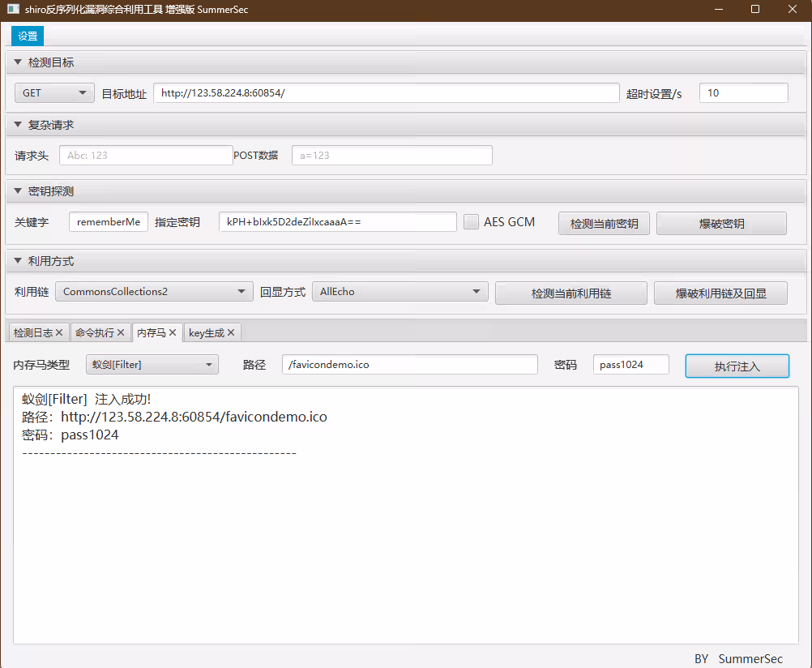
Task: Open the 设置 menu
Action: pos(28,36)
